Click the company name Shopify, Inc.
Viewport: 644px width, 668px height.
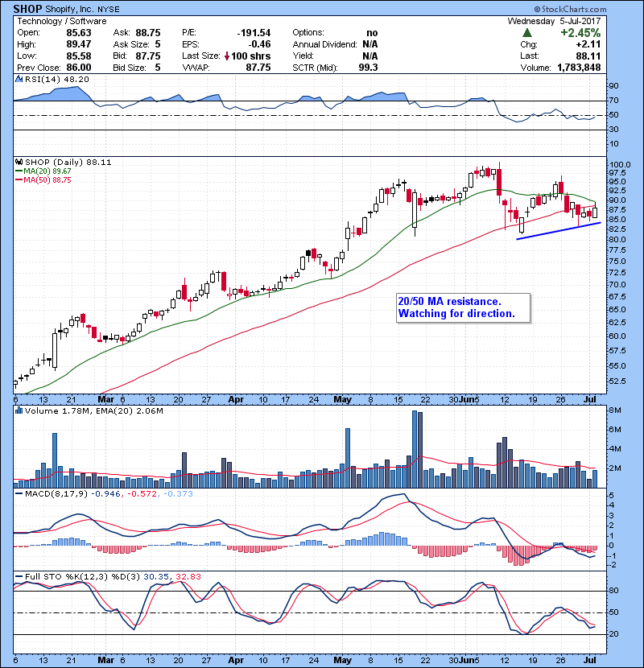[70, 10]
